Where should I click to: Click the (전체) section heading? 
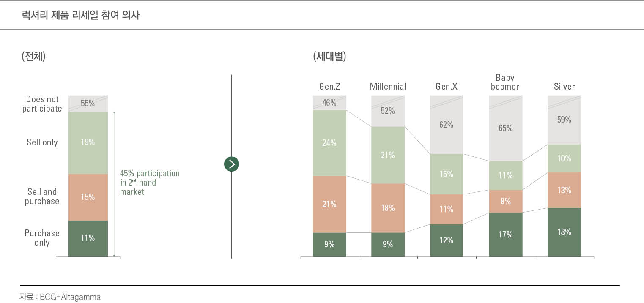point(33,57)
